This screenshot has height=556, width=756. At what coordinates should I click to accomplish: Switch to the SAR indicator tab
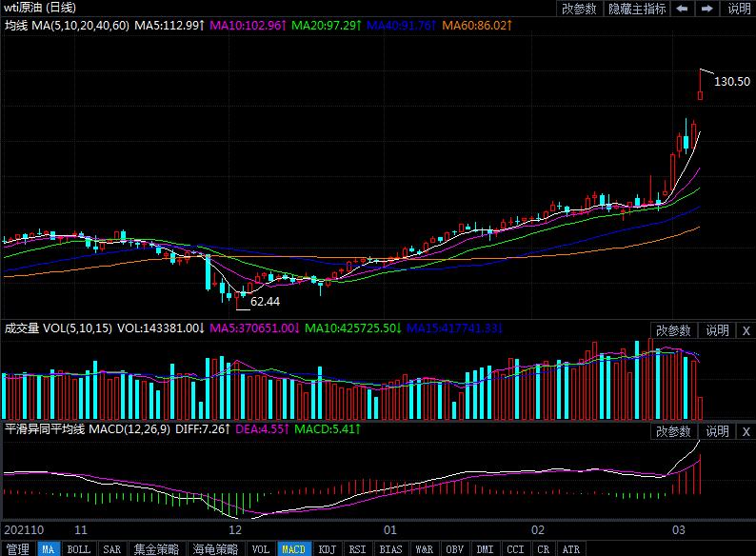click(111, 549)
